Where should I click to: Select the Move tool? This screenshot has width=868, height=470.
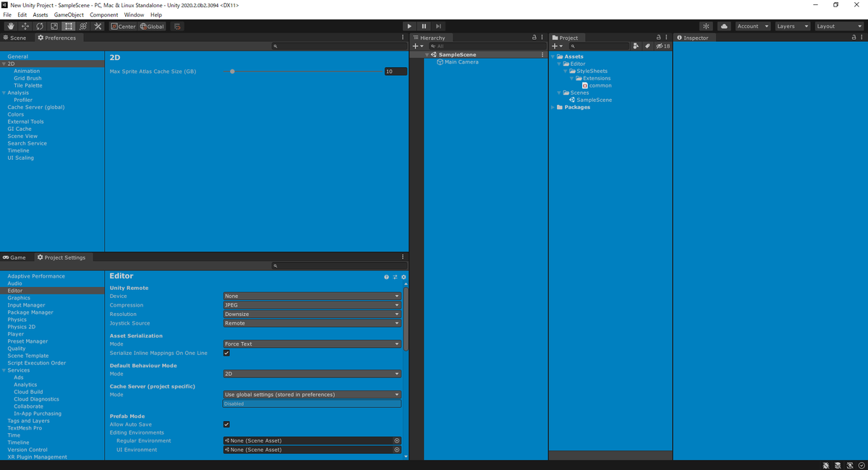(x=25, y=26)
